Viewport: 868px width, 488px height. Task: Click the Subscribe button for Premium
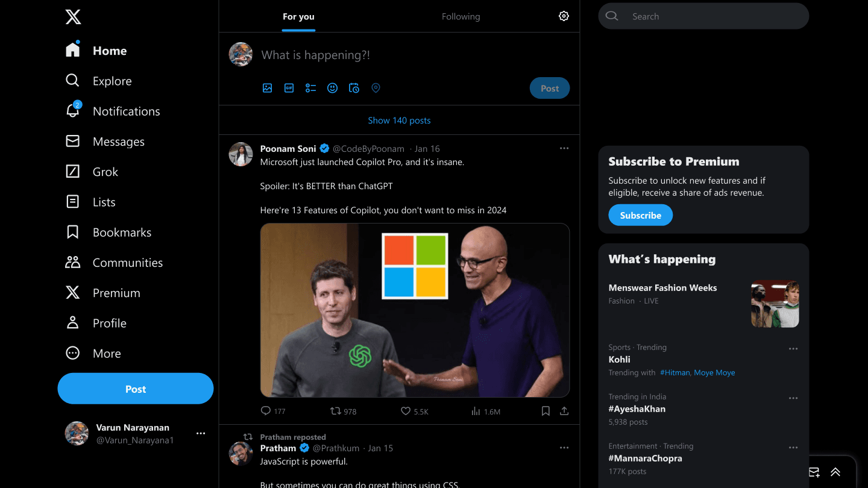click(640, 215)
